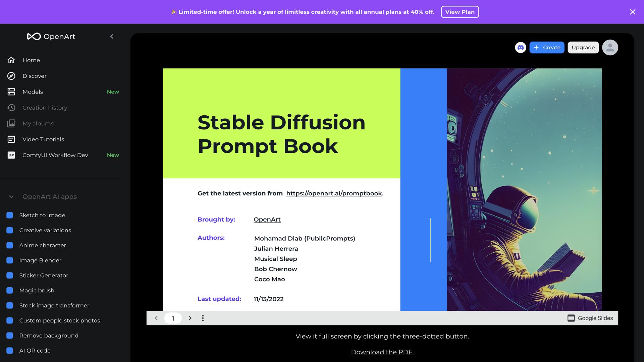
Task: Click the View Plan button
Action: point(460,12)
